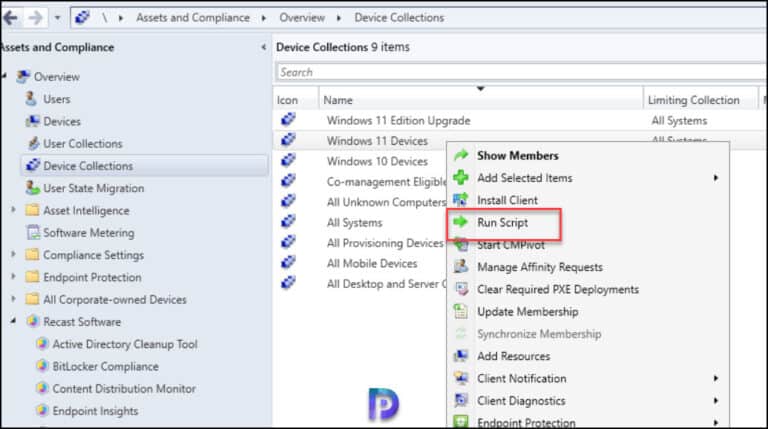Screen dimensions: 768x429
Task: Select the Windows 11 Devices collection row
Action: pos(377,141)
